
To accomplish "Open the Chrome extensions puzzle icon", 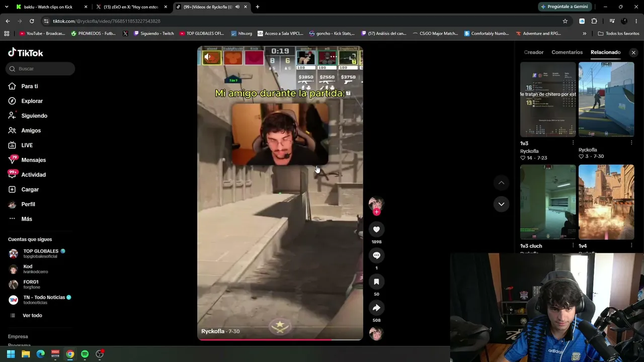I will (x=594, y=21).
